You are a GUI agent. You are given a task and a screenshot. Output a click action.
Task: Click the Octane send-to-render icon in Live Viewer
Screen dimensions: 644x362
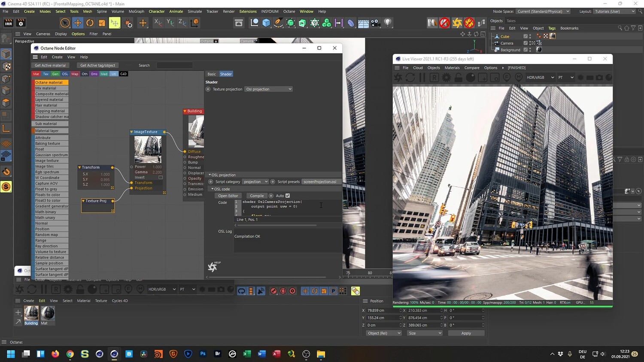point(398,78)
